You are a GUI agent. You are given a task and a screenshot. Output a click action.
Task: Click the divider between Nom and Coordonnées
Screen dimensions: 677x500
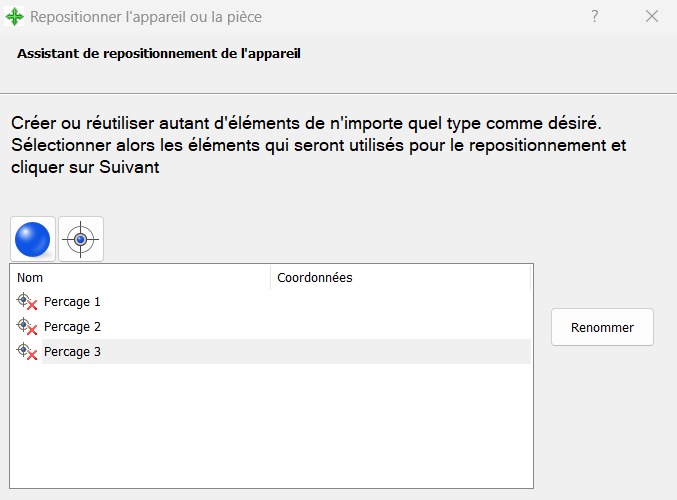[270, 277]
